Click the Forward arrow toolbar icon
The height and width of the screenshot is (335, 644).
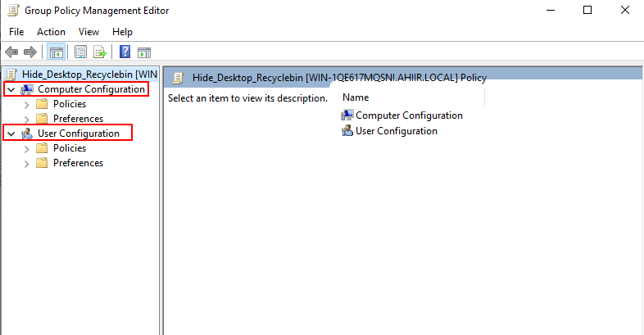[30, 52]
